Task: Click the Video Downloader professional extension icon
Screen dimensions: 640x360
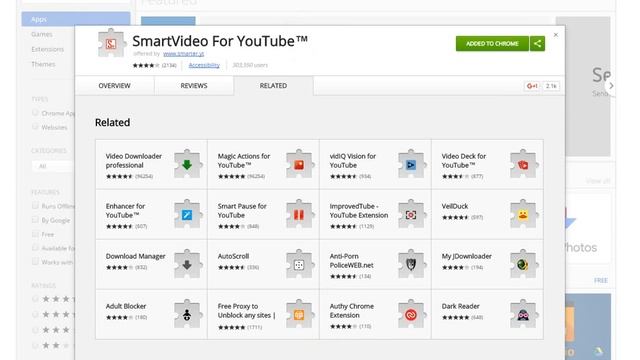Action: pos(187,164)
